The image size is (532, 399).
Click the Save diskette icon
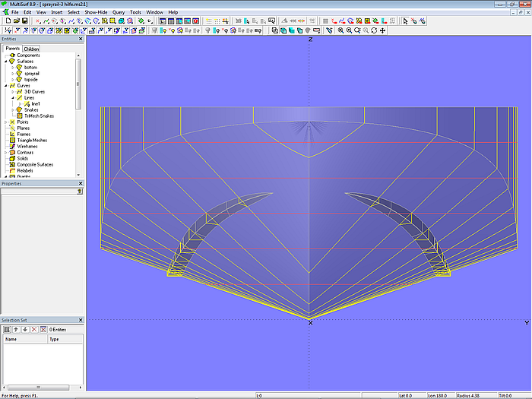tap(24, 21)
